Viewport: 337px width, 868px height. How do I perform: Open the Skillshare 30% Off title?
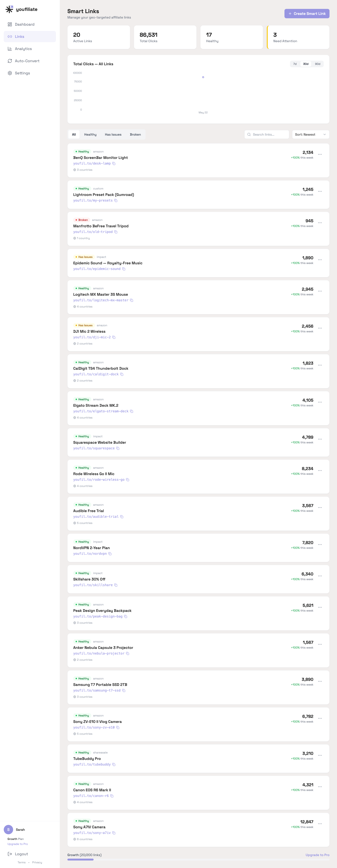click(89, 579)
